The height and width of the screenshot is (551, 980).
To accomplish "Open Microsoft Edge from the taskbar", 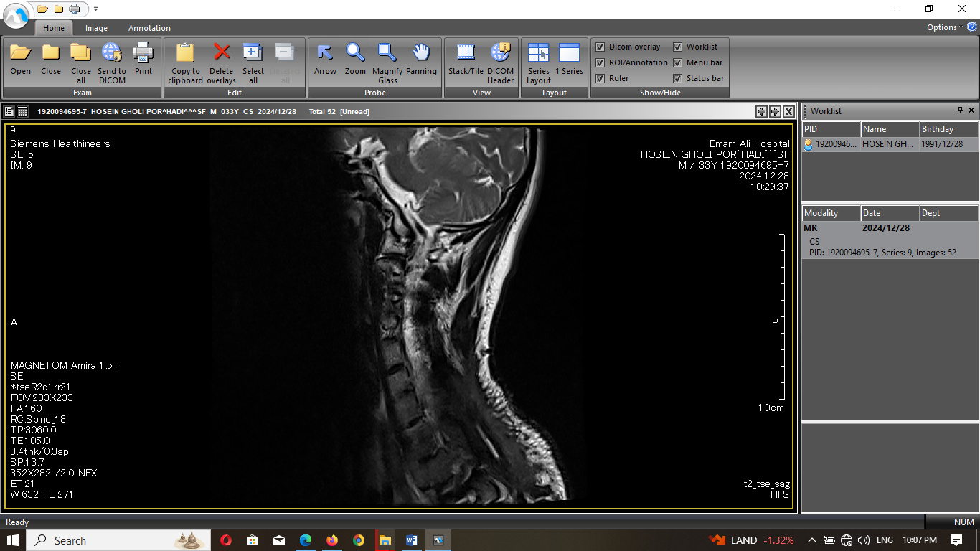I will tap(306, 540).
